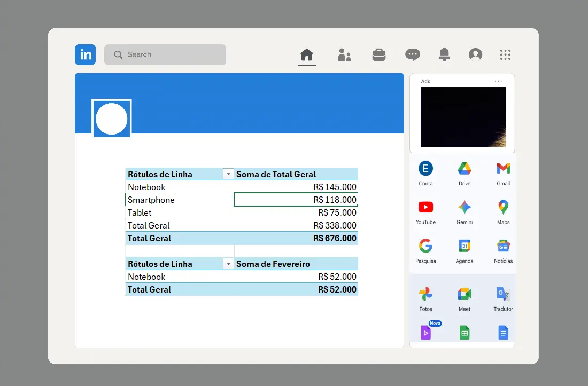Open the Notifications bell icon
The image size is (588, 386).
444,54
